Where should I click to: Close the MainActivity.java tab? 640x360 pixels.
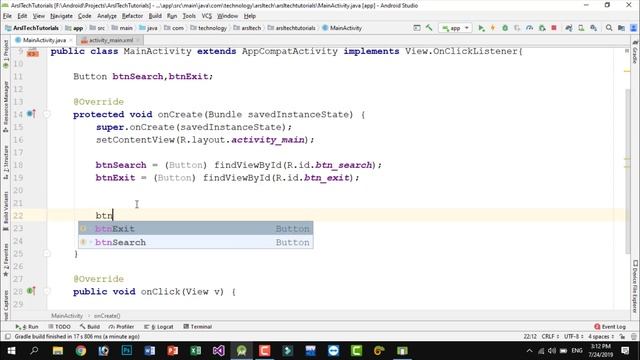(x=71, y=40)
